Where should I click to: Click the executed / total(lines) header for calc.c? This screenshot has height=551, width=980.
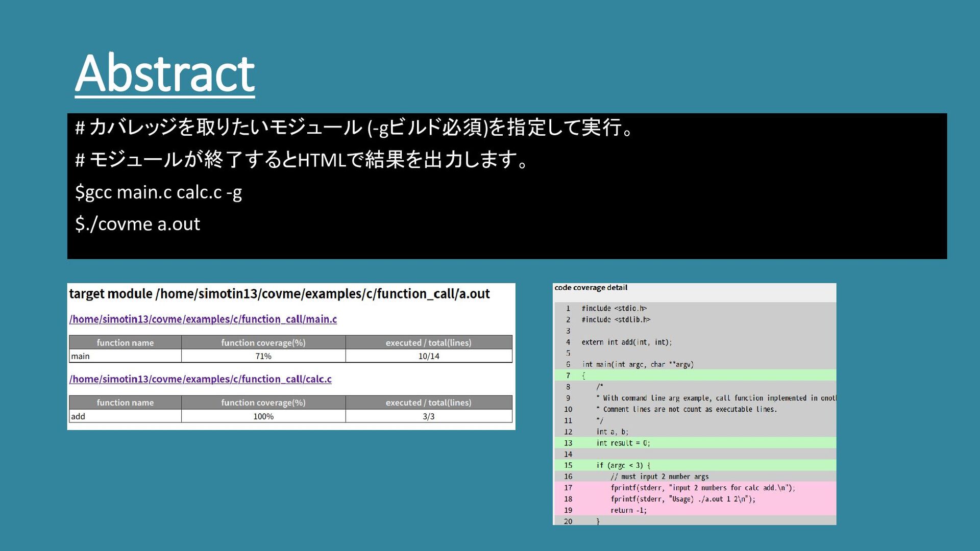[x=429, y=403]
